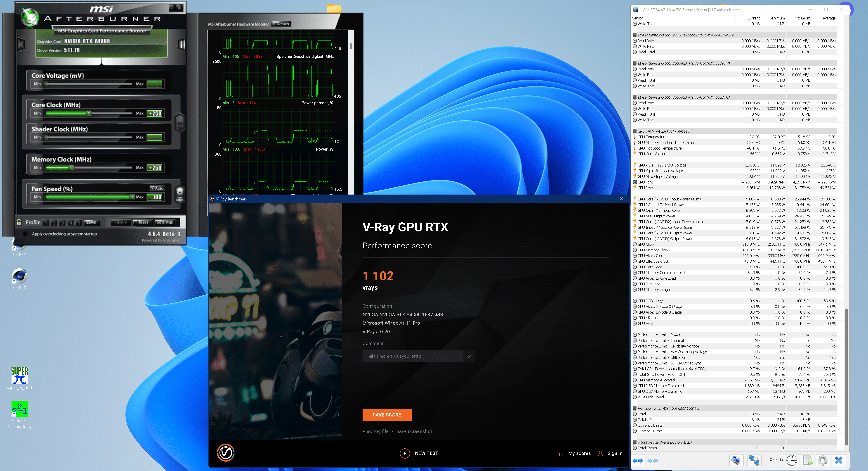The width and height of the screenshot is (868, 471).
Task: Click the Core Clock slider handle
Action: click(x=89, y=113)
